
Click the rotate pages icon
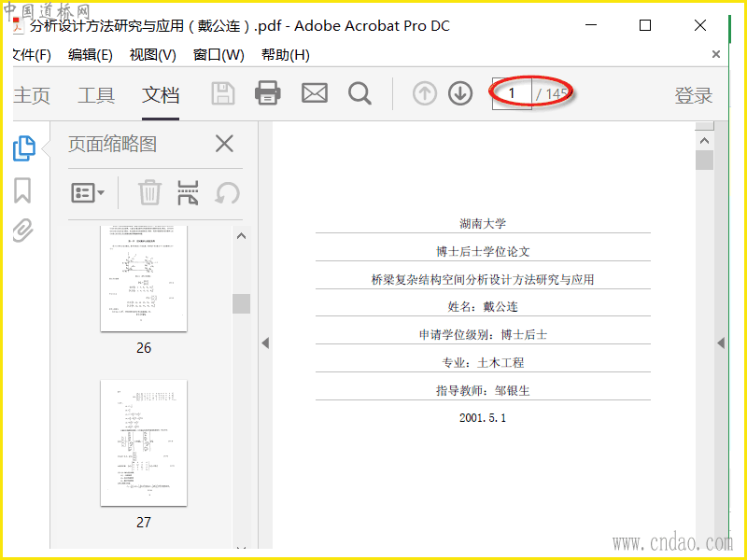point(227,193)
